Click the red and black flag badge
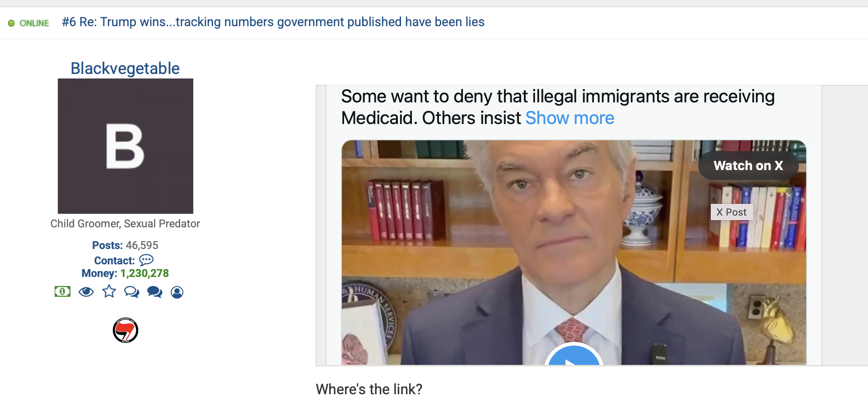 click(126, 330)
